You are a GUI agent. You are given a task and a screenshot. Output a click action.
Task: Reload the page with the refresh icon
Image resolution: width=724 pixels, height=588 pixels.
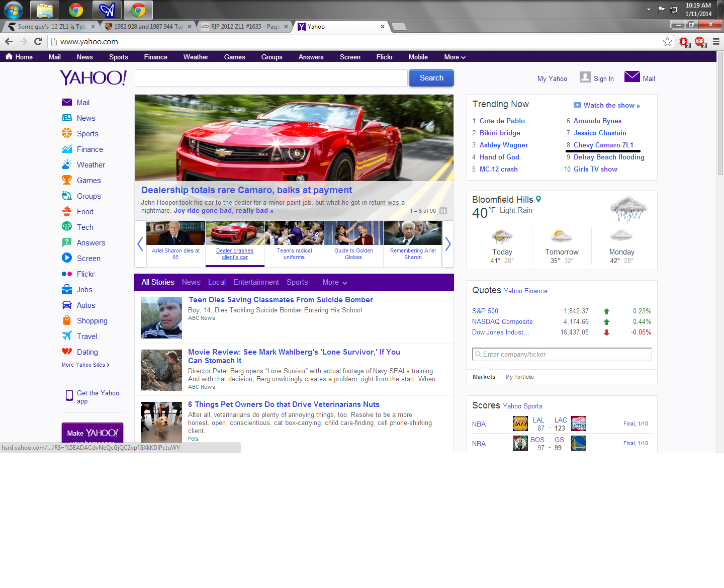pos(38,42)
